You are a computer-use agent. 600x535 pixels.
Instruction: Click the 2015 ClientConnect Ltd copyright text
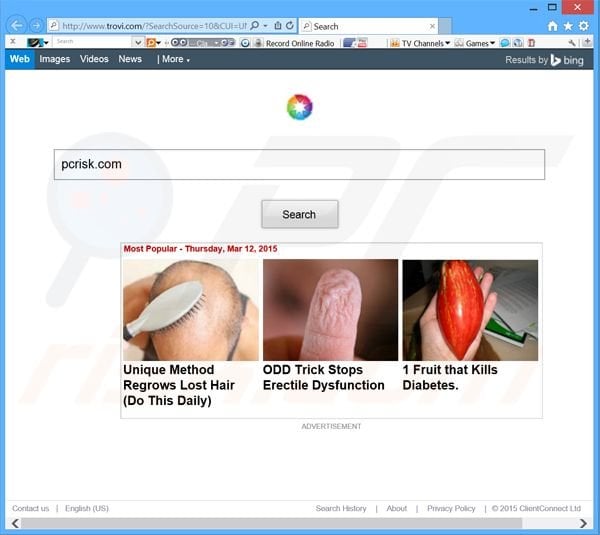[536, 508]
